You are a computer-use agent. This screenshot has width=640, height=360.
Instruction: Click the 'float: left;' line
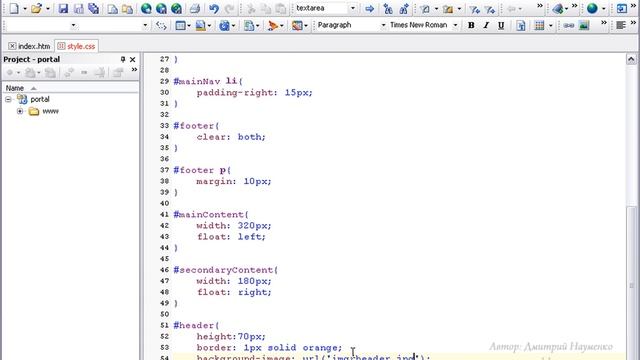tap(231, 237)
